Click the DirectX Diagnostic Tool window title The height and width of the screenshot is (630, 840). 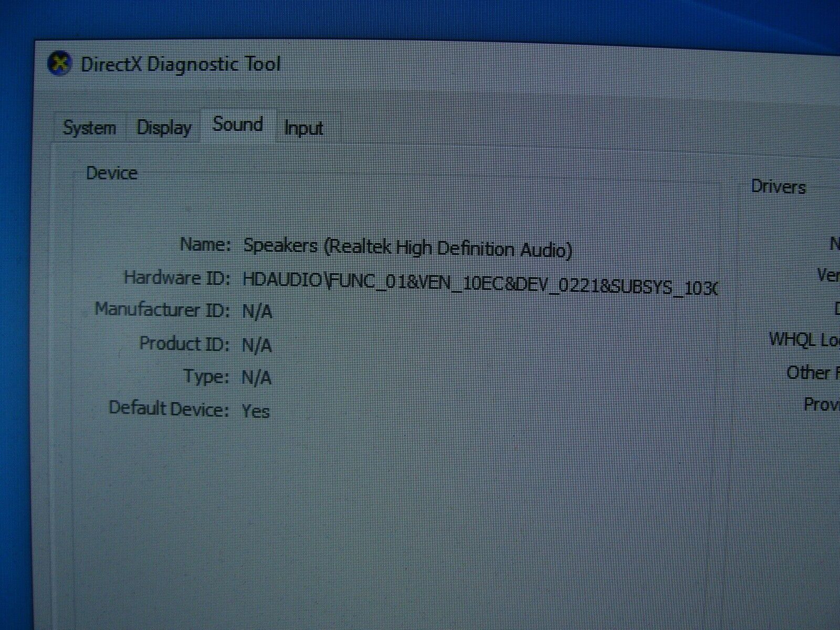181,65
